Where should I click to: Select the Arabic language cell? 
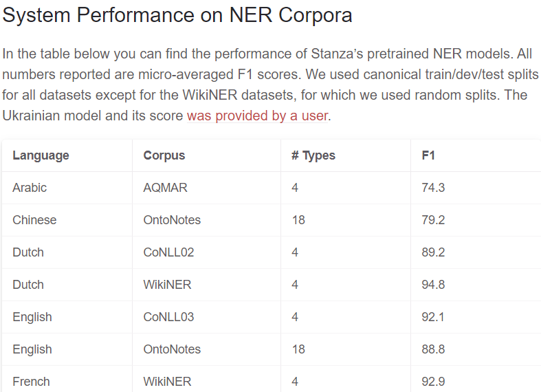(30, 188)
